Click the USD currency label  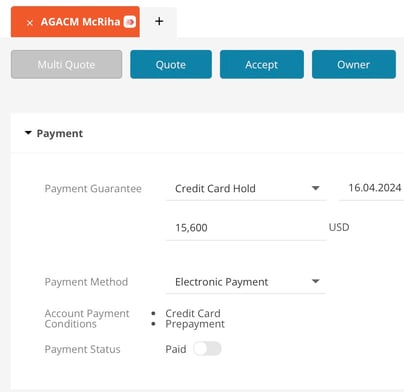pos(339,227)
